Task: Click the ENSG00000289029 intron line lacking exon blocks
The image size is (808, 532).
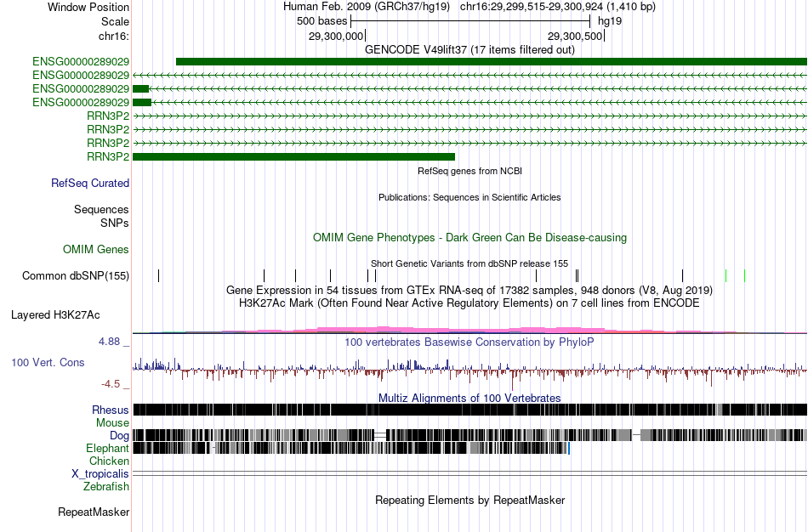Action: click(x=469, y=75)
